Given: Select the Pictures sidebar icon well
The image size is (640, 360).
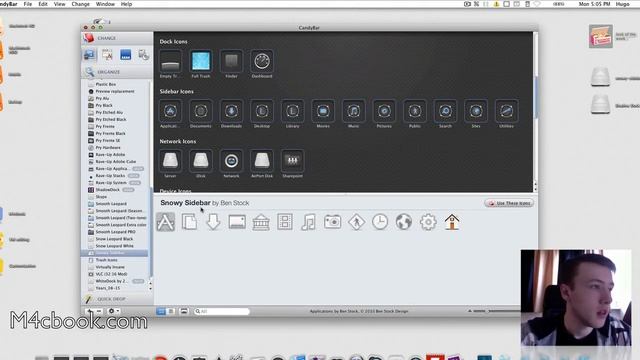Looking at the screenshot, I should point(384,111).
